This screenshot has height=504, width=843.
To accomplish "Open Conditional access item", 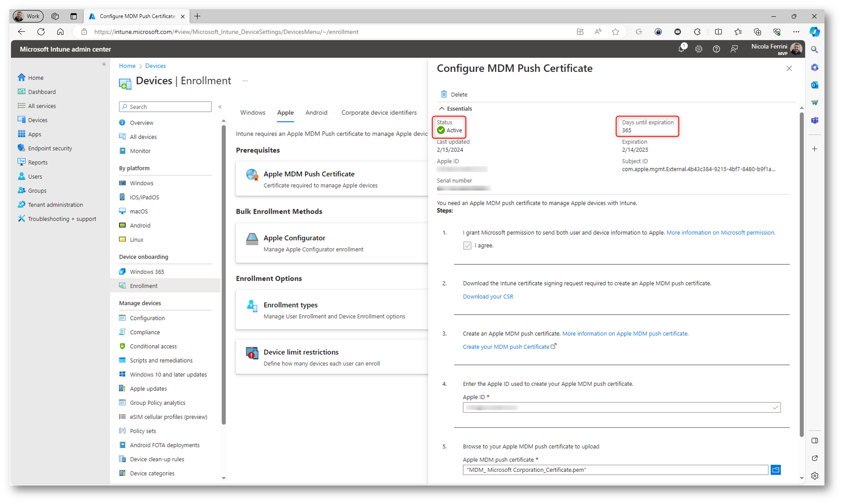I will (x=153, y=346).
